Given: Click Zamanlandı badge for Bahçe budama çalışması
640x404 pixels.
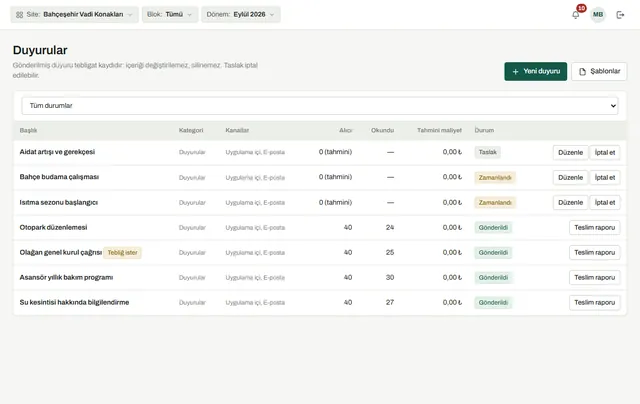Looking at the screenshot, I should [x=495, y=178].
